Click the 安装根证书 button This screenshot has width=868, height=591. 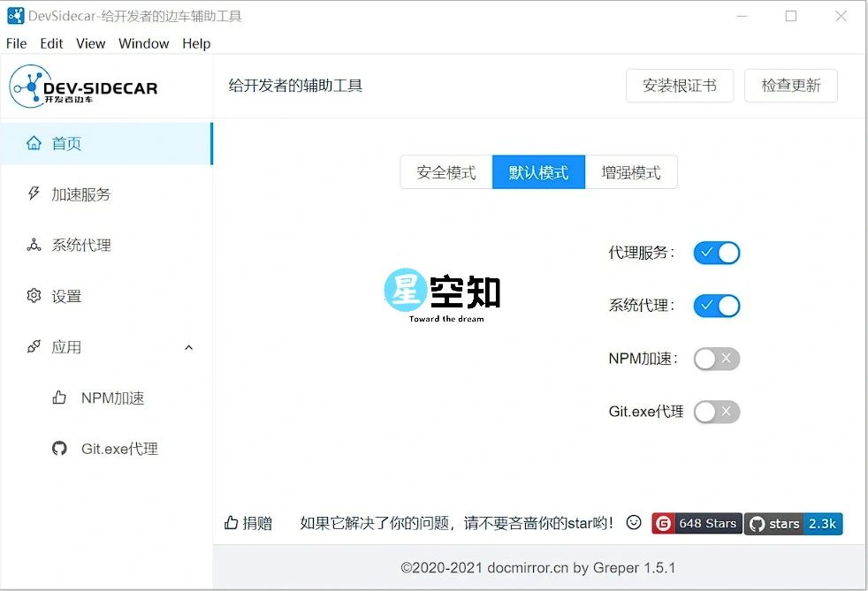click(x=679, y=85)
